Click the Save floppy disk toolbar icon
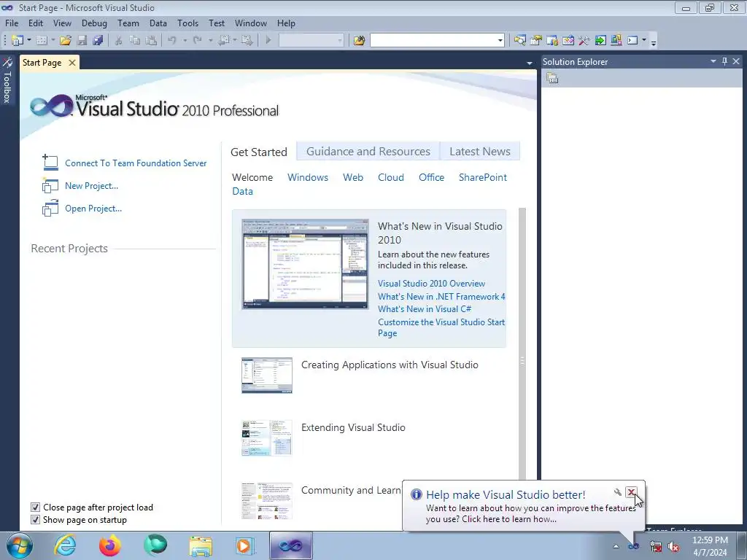This screenshot has width=747, height=560. [82, 41]
